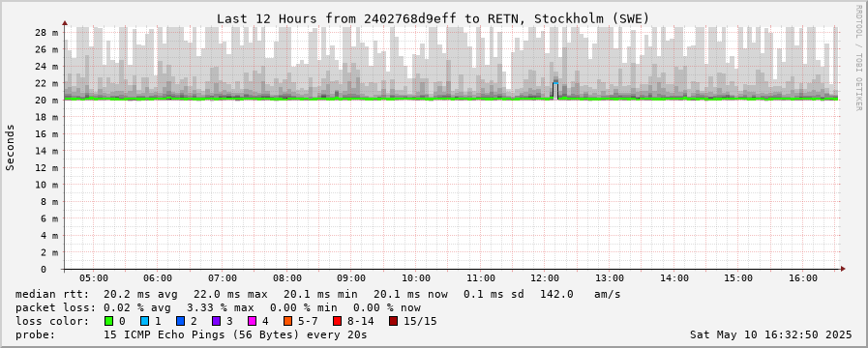Click the purple loss color 3 swatch
This screenshot has height=348, width=868.
(x=216, y=321)
